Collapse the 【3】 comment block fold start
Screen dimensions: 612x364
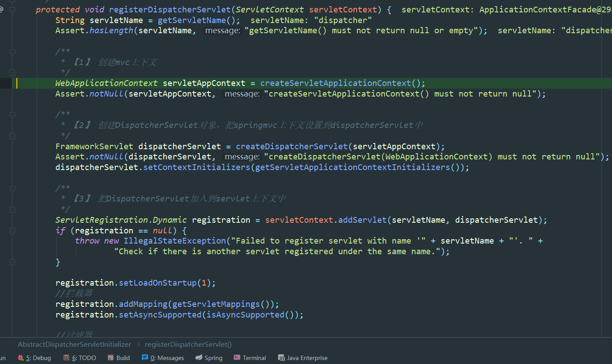pyautogui.click(x=12, y=188)
